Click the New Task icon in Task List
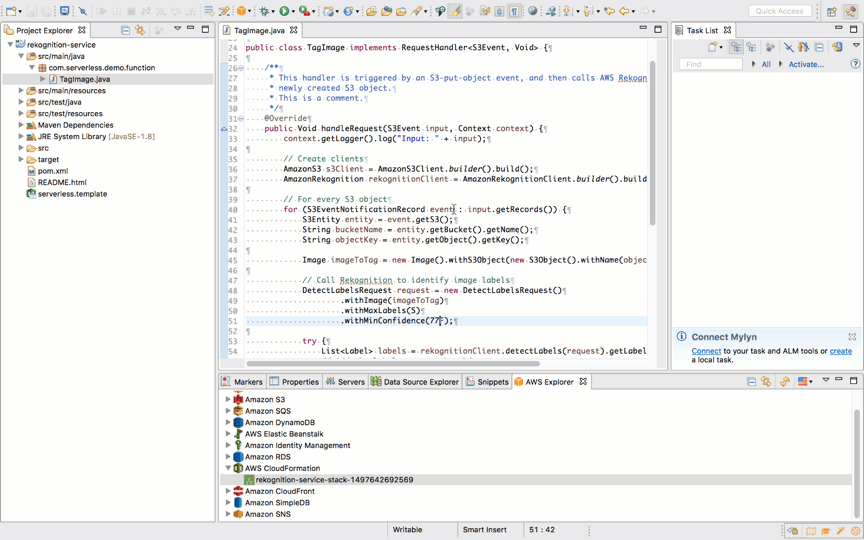Screen dimensions: 864x540 [x=713, y=47]
